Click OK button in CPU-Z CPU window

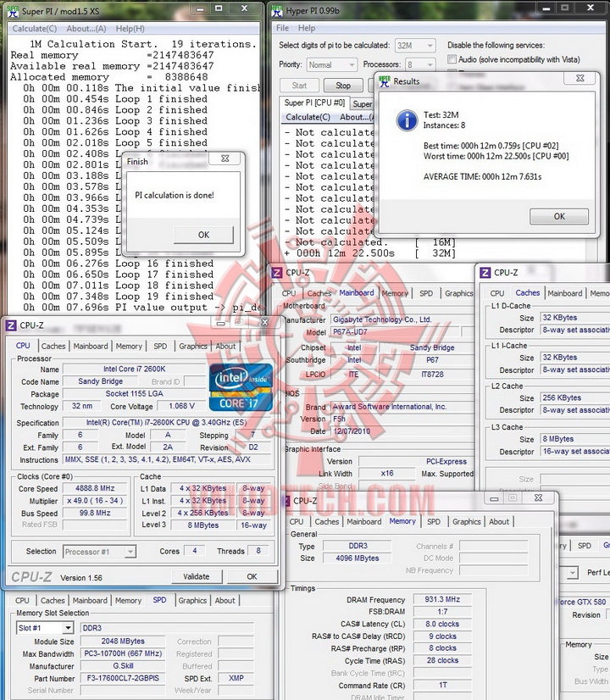(252, 576)
